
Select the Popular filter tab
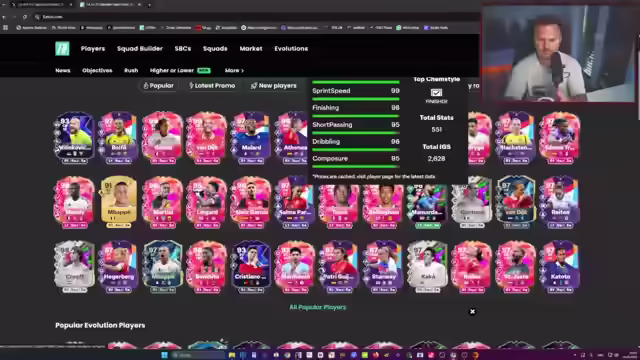coord(158,86)
